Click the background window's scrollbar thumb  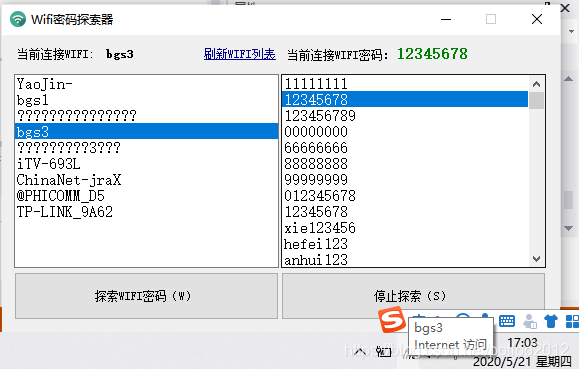(x=569, y=199)
